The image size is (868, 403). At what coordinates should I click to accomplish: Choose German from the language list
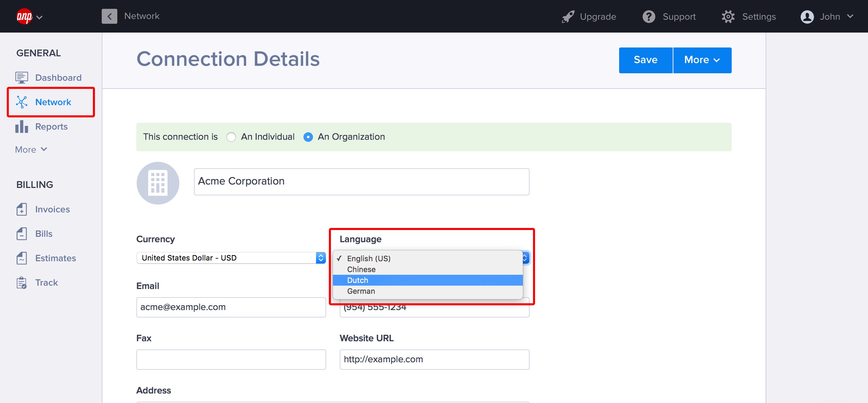[361, 291]
